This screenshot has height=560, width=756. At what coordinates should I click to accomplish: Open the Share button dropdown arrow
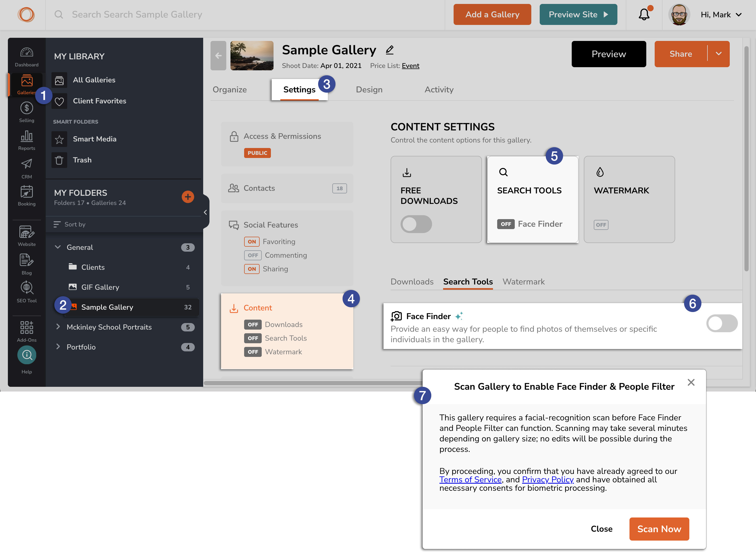(718, 54)
